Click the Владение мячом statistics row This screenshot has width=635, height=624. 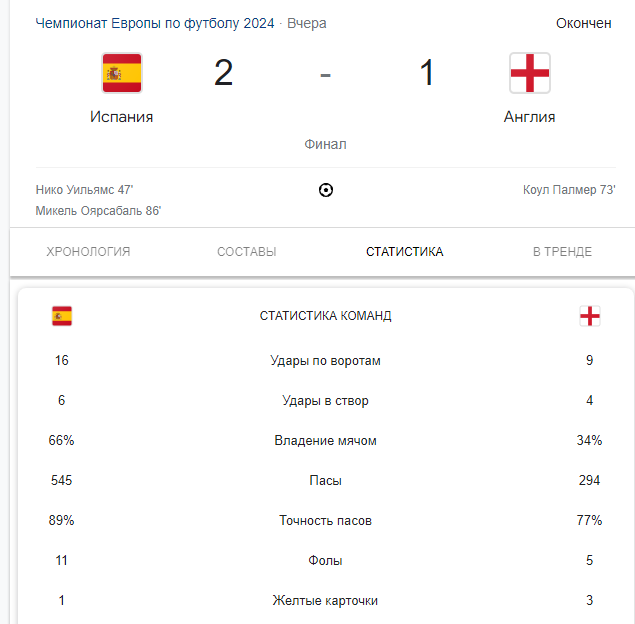pos(326,440)
